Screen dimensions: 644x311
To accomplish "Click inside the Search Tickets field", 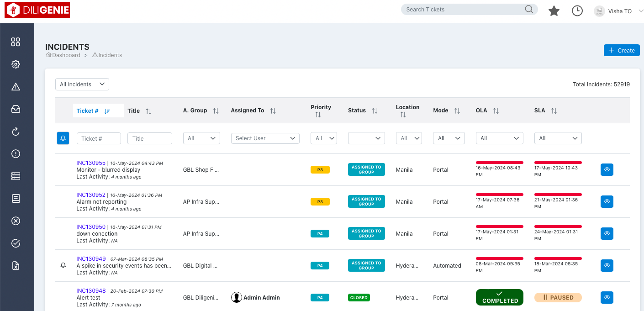I will [x=461, y=9].
